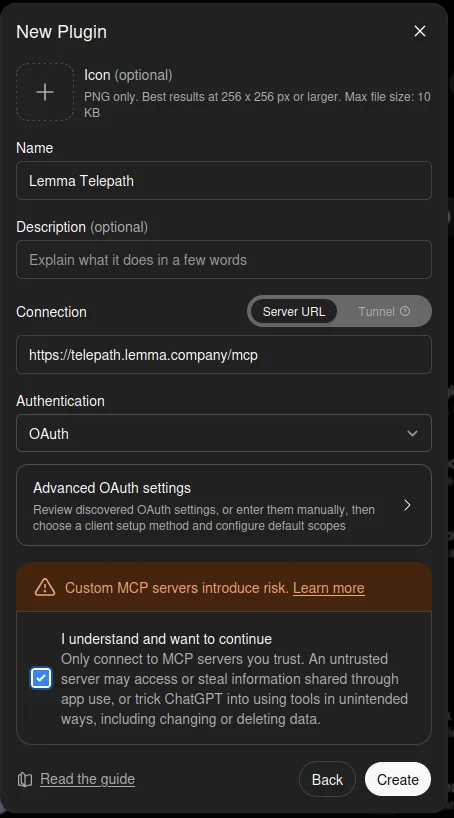
Task: Click the warning triangle icon
Action: click(45, 587)
